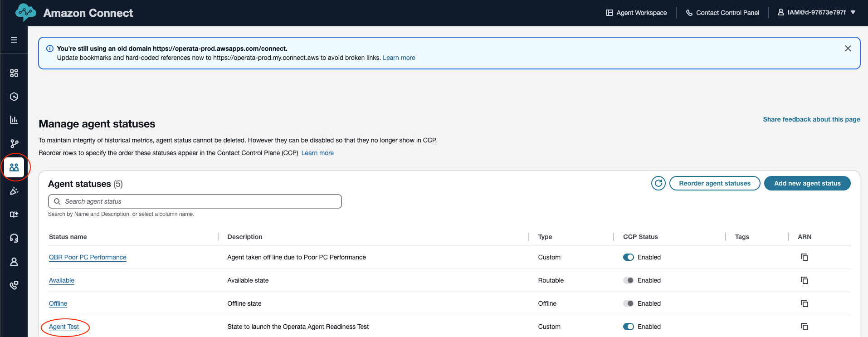Click the Type column header
Viewport: 868px width, 337px height.
(545, 237)
